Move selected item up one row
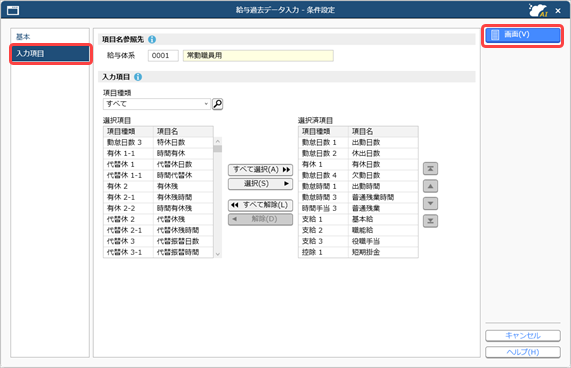This screenshot has height=368, width=571. (x=430, y=186)
